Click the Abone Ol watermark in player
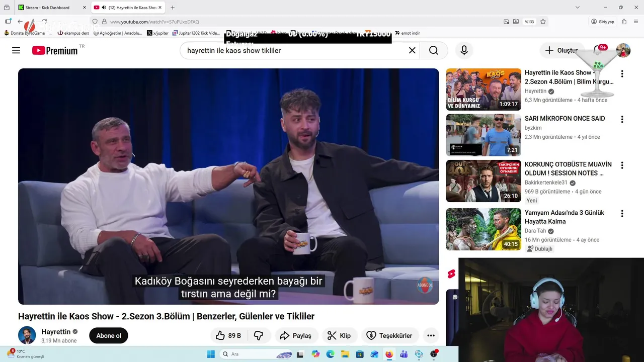644x362 pixels. pos(425,285)
